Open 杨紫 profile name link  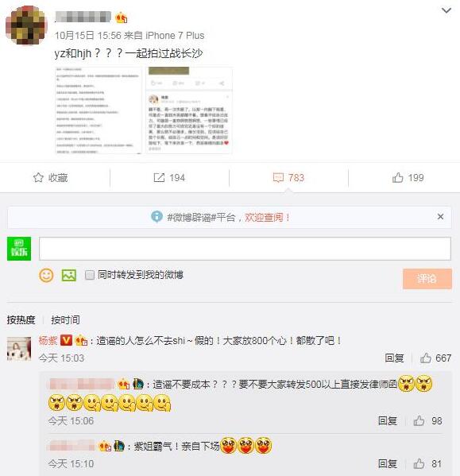(48, 341)
